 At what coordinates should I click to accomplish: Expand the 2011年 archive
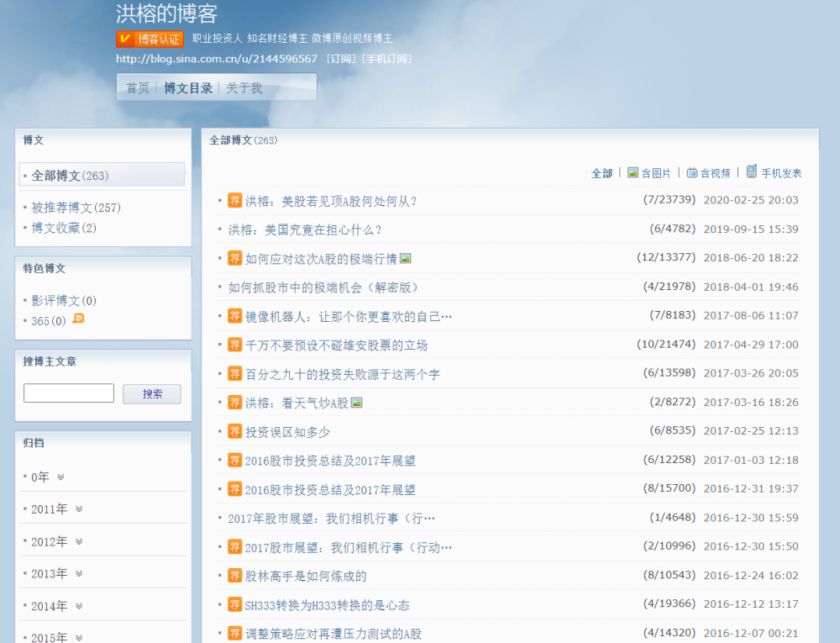coord(79,509)
